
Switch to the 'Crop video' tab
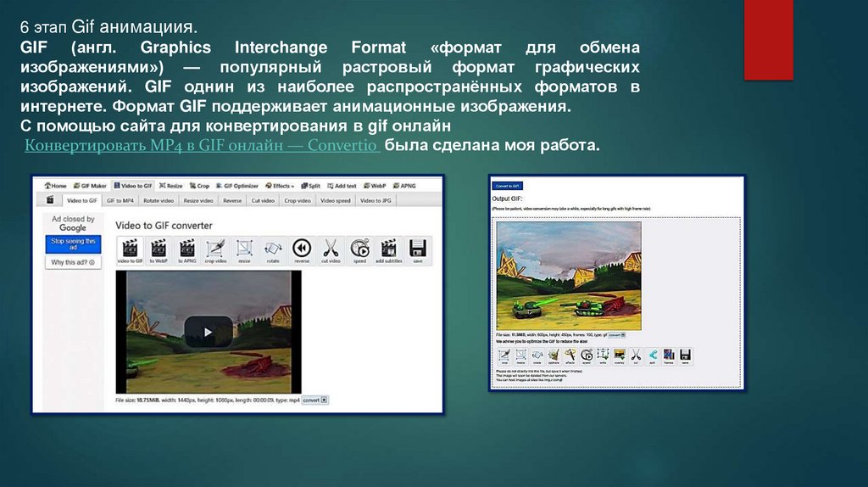[298, 200]
